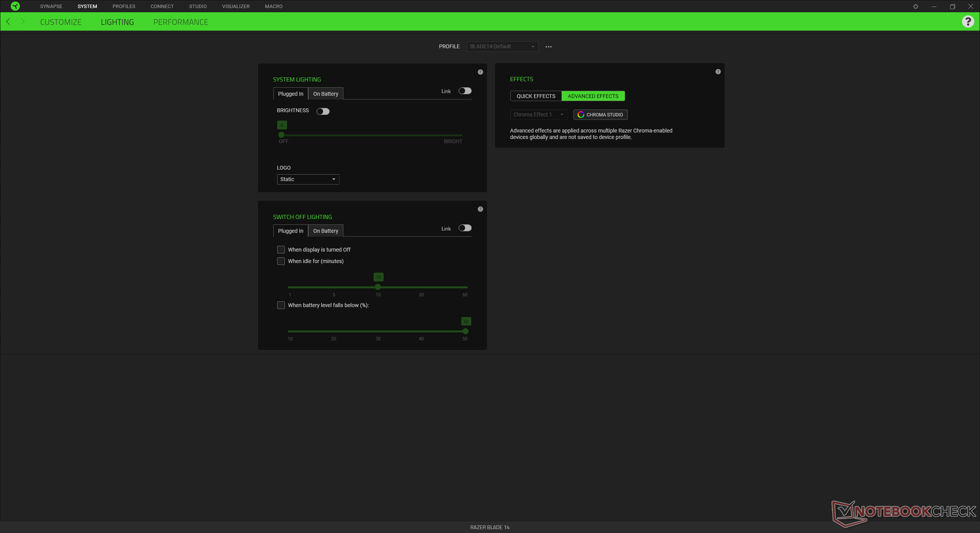This screenshot has width=980, height=533.
Task: Show Switch Off Lighting help tooltip
Action: [x=480, y=209]
